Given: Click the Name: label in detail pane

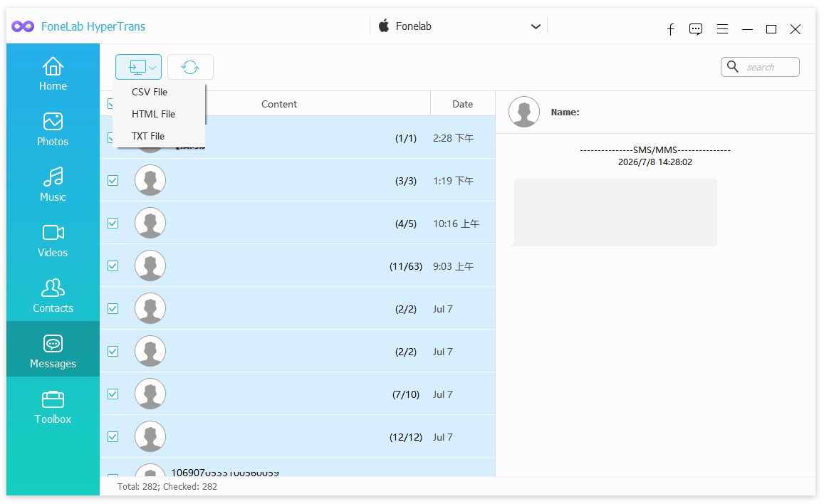Looking at the screenshot, I should (565, 112).
